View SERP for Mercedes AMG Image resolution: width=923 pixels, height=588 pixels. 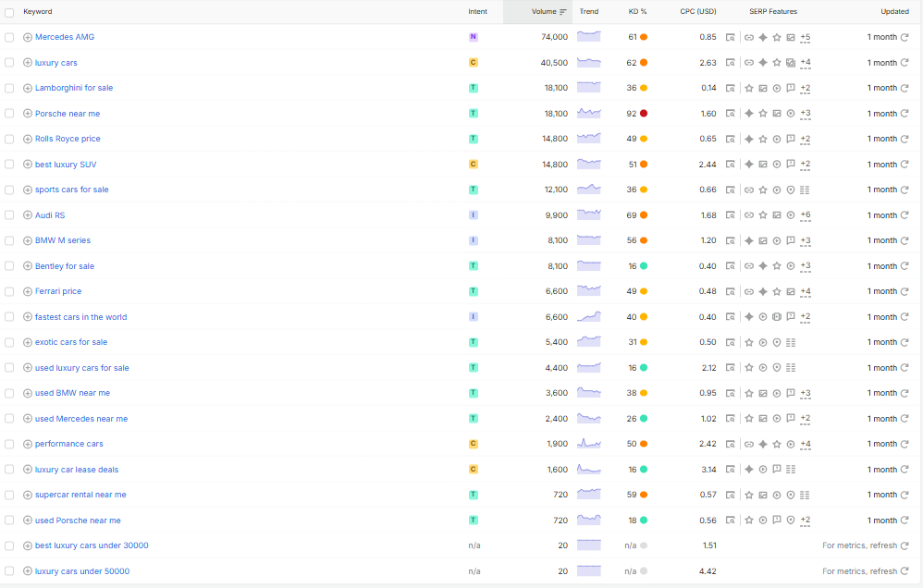coord(730,37)
